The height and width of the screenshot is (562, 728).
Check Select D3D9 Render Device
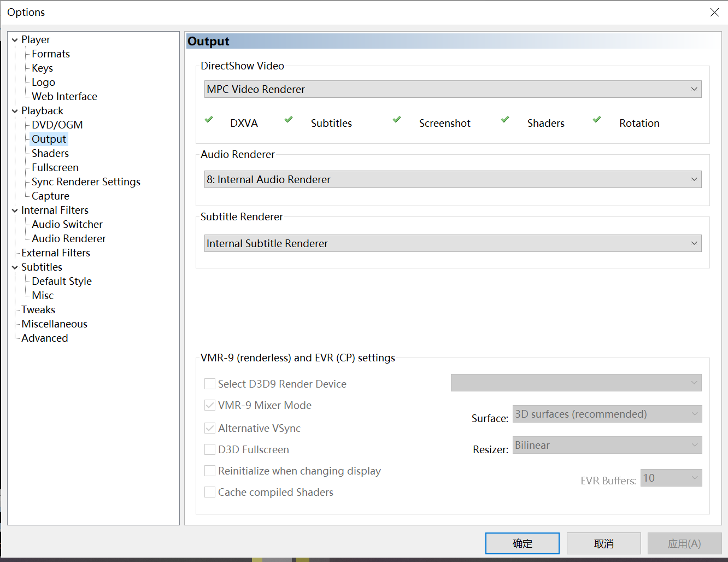click(x=210, y=383)
